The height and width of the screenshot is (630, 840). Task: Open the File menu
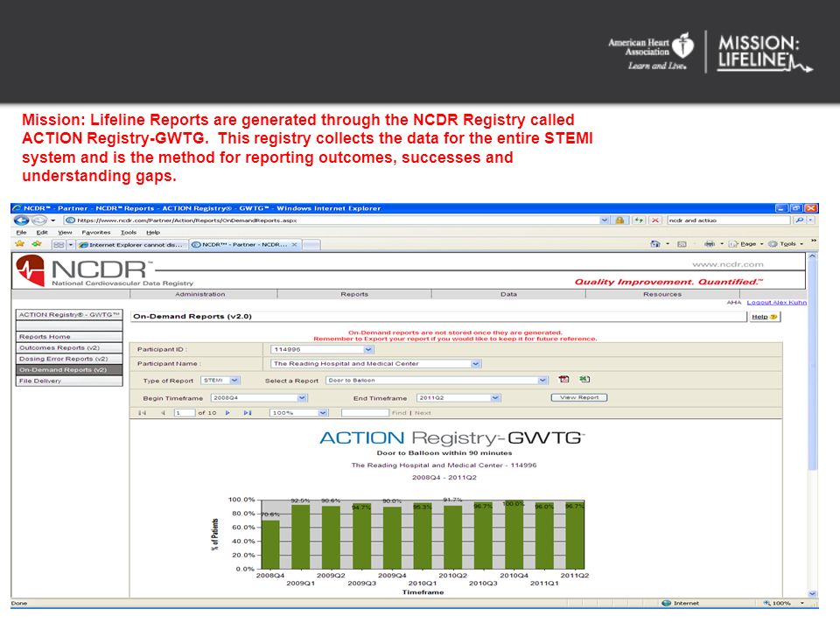point(21,233)
